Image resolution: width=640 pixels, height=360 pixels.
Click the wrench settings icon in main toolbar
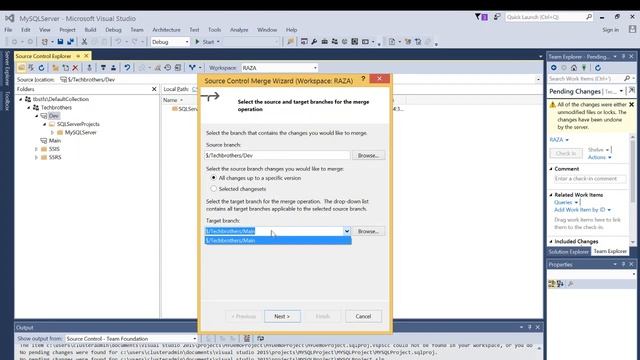(314, 42)
